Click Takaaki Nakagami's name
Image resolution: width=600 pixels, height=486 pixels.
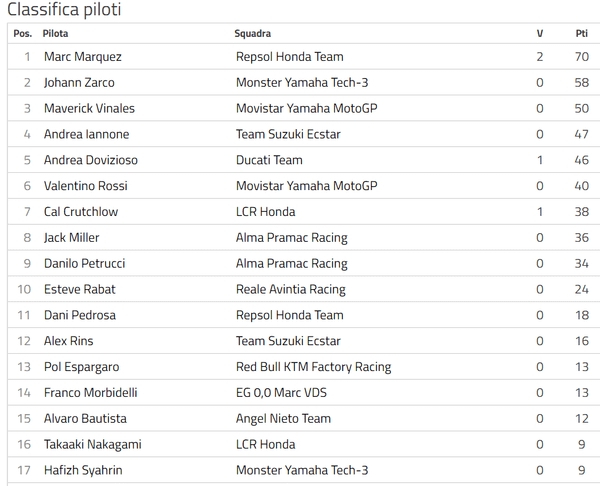93,445
